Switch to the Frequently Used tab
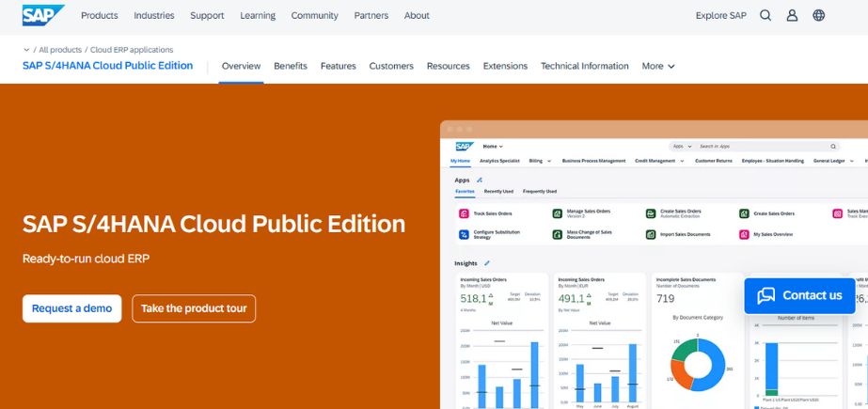The height and width of the screenshot is (409, 868). [x=540, y=192]
